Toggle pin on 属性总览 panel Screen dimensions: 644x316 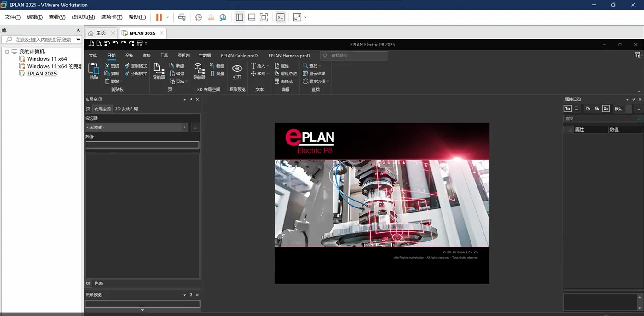click(x=633, y=99)
